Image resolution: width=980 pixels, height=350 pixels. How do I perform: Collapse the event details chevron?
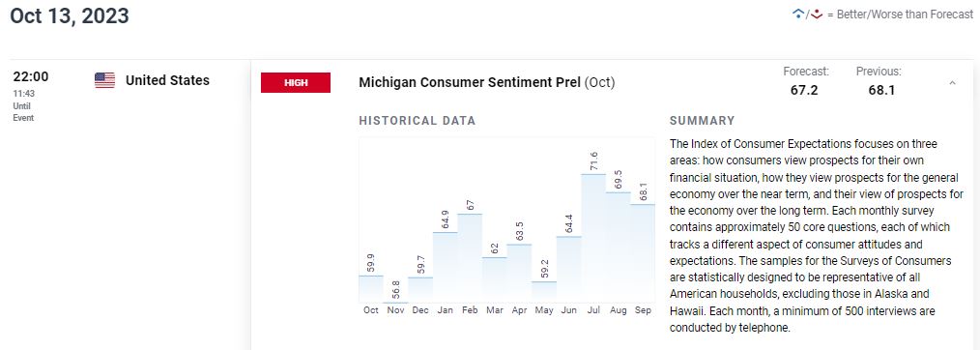953,82
